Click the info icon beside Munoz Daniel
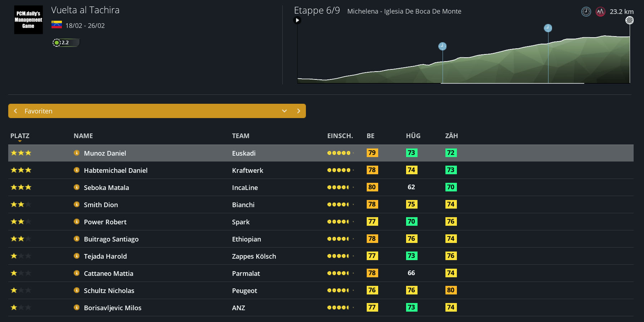The height and width of the screenshot is (322, 644). [x=76, y=153]
